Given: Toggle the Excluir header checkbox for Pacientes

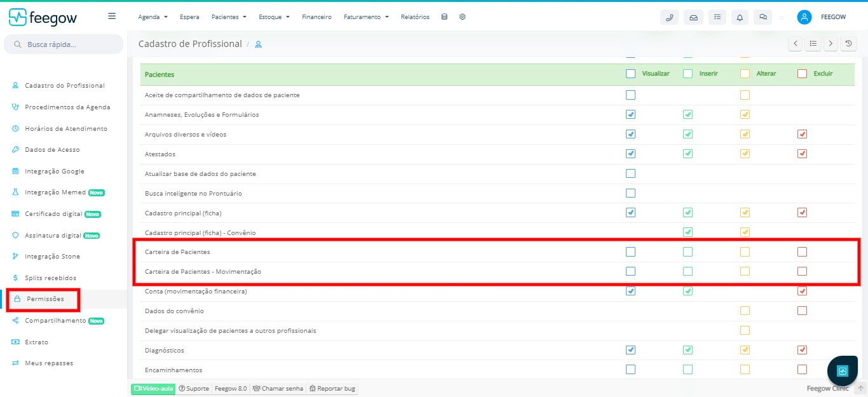Looking at the screenshot, I should point(802,74).
